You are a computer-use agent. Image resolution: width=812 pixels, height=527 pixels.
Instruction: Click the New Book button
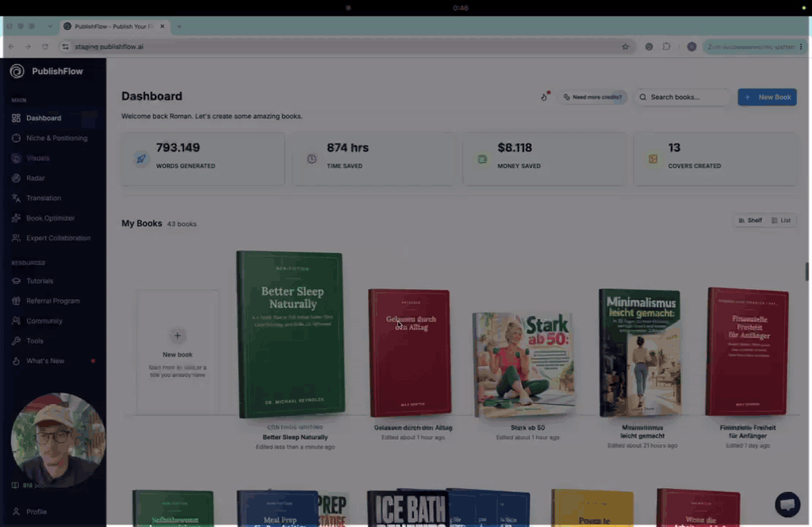(x=767, y=97)
